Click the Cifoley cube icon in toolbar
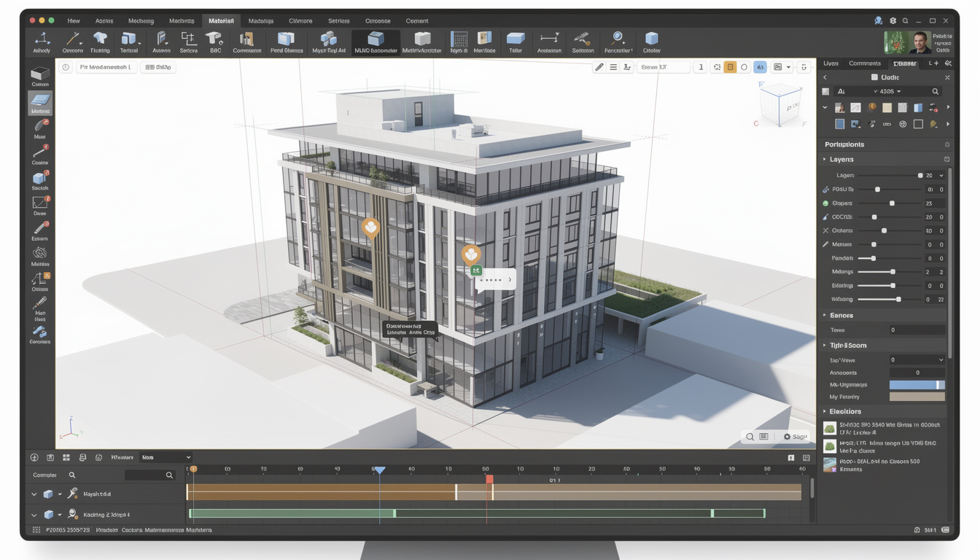The width and height of the screenshot is (980, 560). click(652, 42)
